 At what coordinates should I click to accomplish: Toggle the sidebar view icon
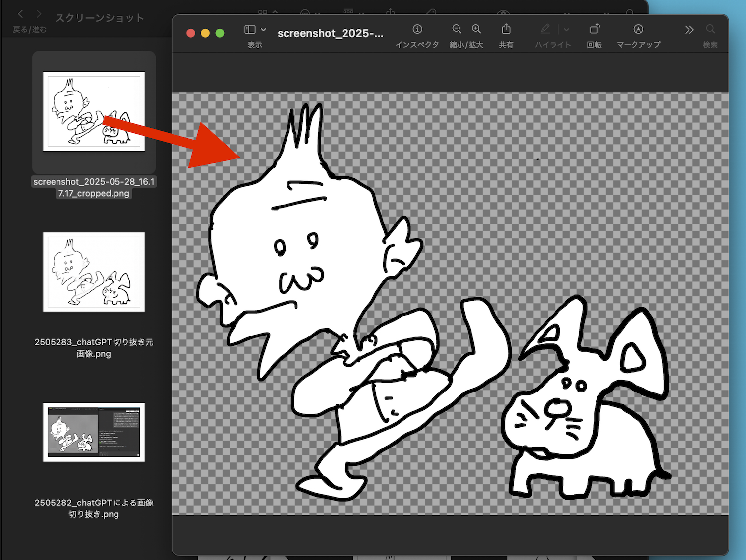click(x=250, y=30)
